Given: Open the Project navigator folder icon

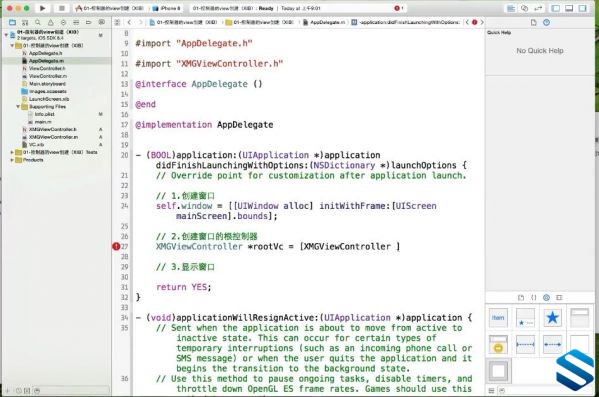Looking at the screenshot, I should tap(12, 23).
